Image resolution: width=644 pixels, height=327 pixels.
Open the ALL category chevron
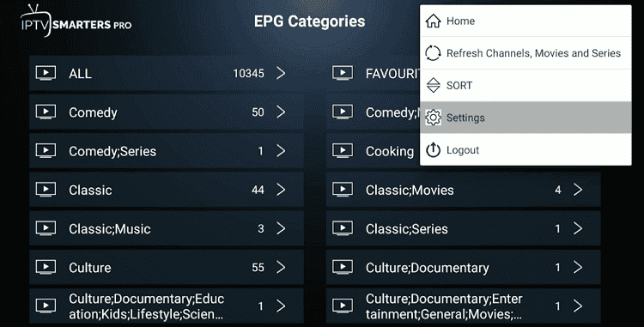(281, 74)
